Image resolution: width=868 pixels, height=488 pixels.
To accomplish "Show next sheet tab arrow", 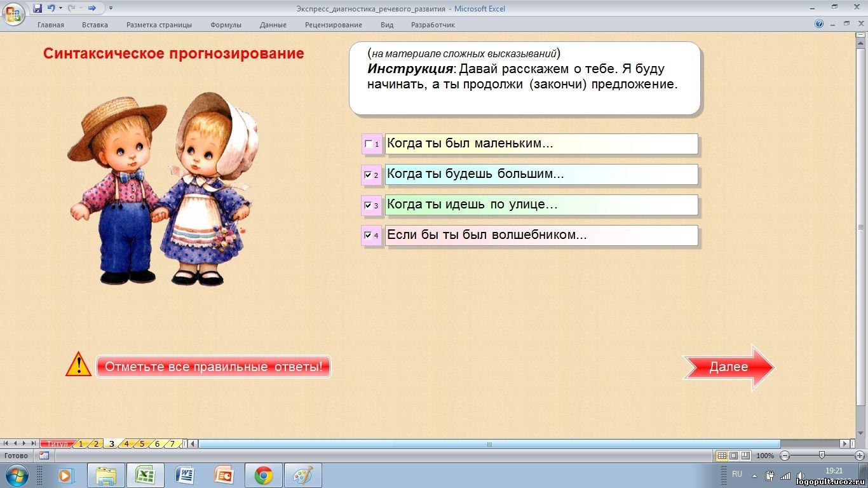I will (24, 444).
